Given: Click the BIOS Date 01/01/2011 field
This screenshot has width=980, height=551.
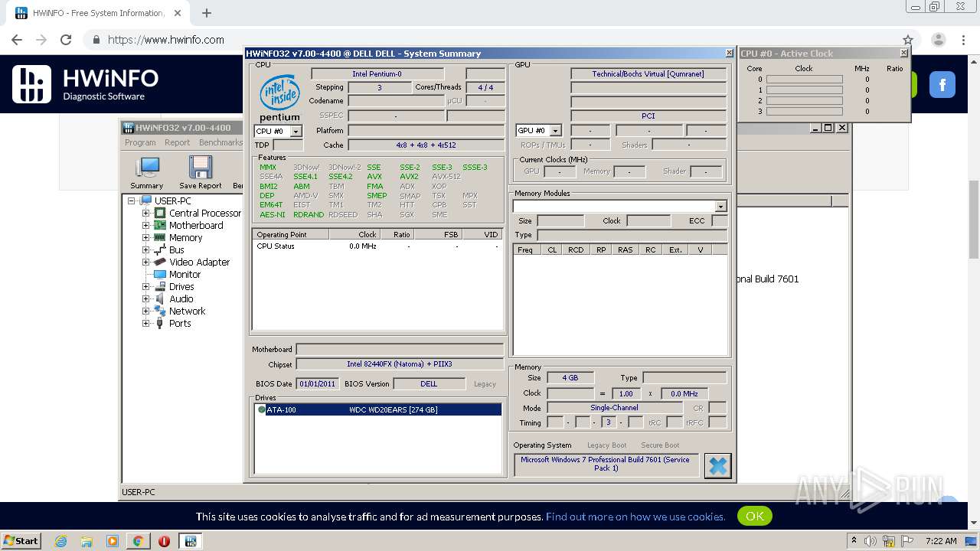Looking at the screenshot, I should click(317, 384).
